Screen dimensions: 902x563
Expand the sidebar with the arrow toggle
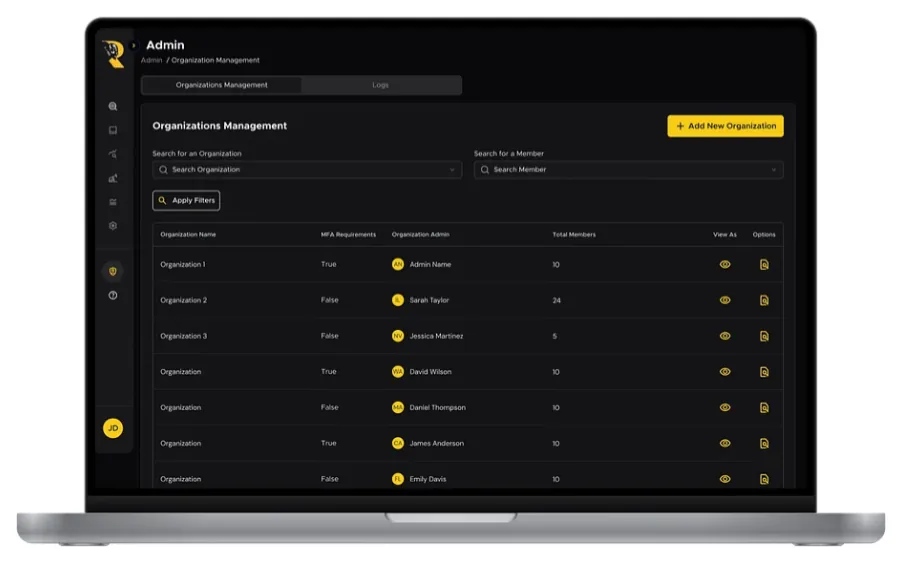coord(133,45)
